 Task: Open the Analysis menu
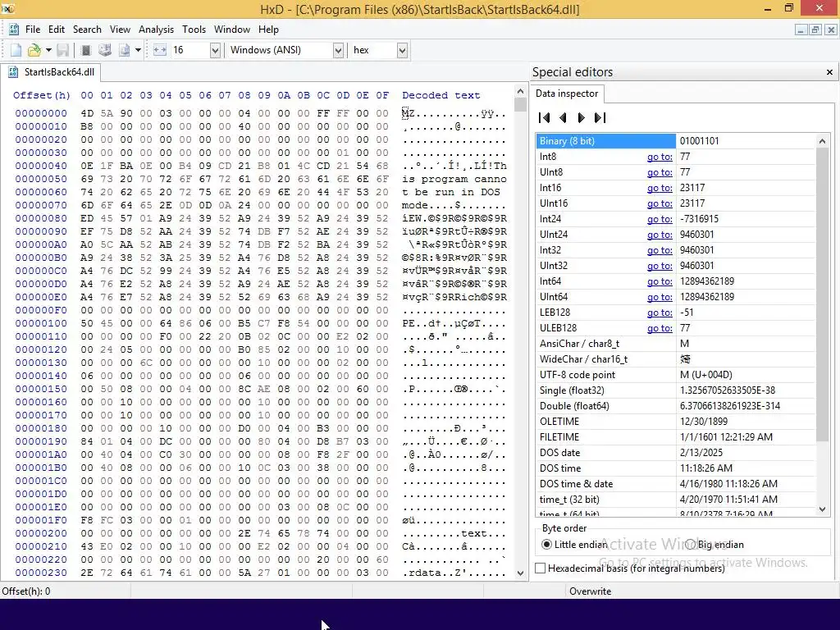click(156, 30)
